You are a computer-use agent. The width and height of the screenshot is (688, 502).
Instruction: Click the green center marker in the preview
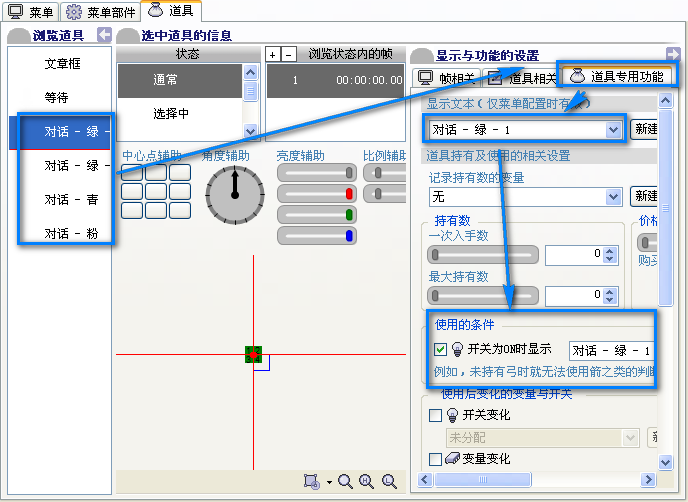pos(253,355)
